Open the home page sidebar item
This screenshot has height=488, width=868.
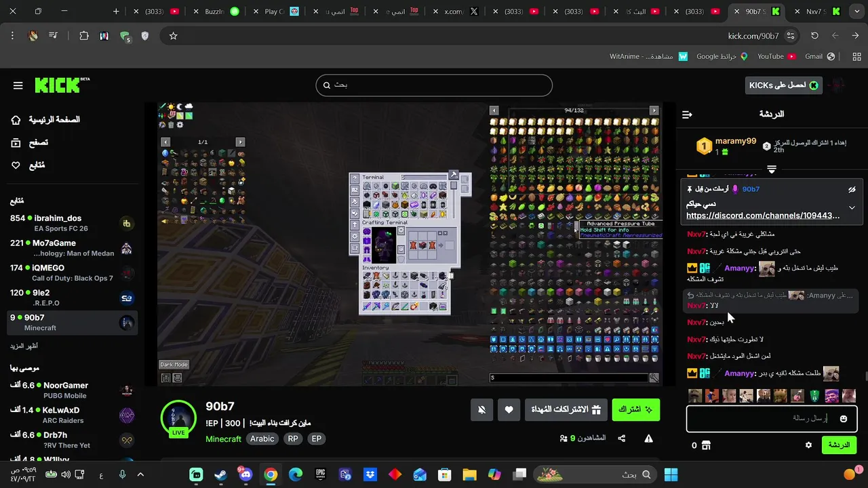[45, 120]
